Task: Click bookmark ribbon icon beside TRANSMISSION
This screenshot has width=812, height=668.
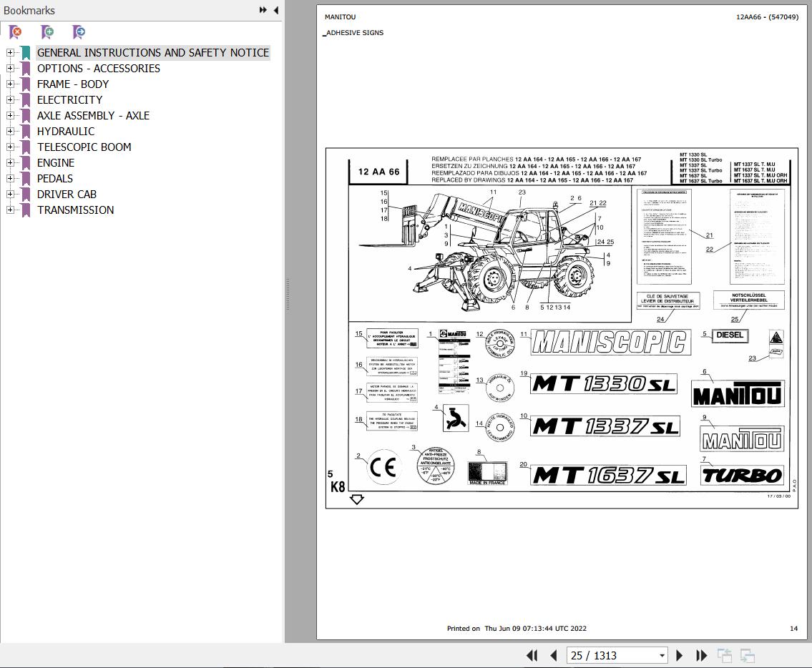Action: point(25,210)
